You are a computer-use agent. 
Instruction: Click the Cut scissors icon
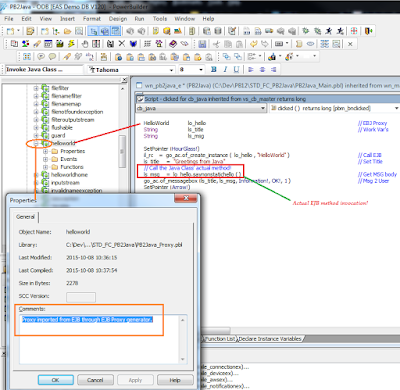click(217, 44)
